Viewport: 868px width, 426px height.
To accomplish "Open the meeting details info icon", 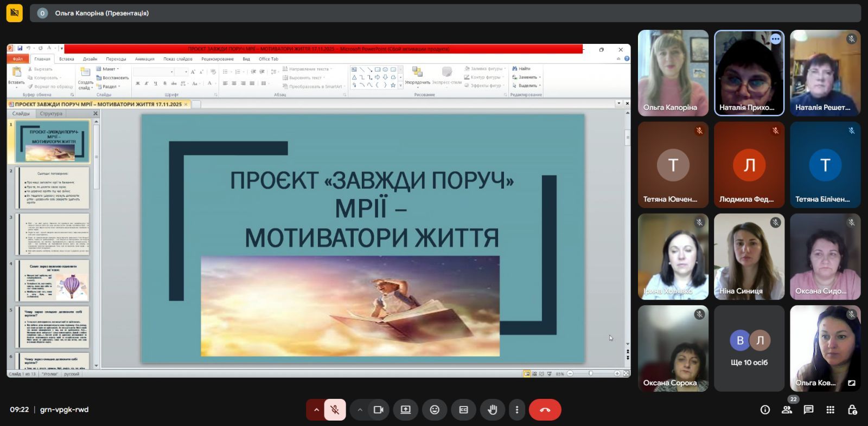I will pos(765,410).
